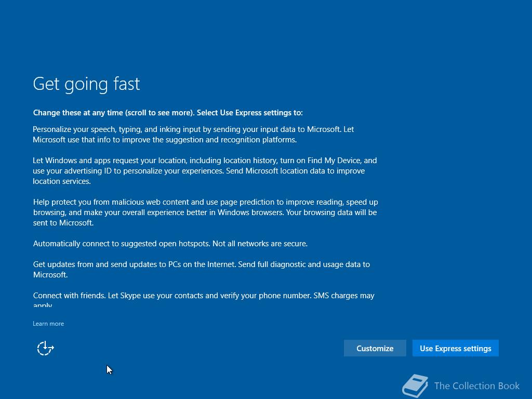Click the 'Find My Device' phrase

point(334,161)
